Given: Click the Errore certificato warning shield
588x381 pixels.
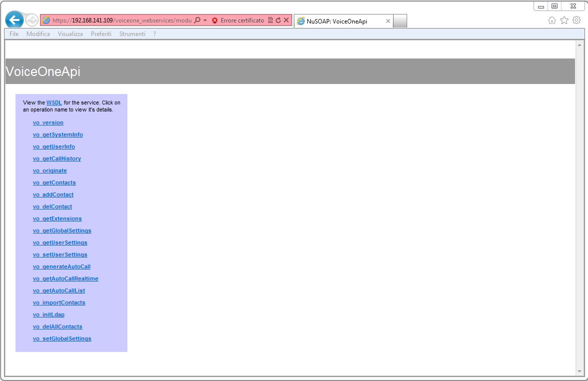Looking at the screenshot, I should (x=215, y=20).
